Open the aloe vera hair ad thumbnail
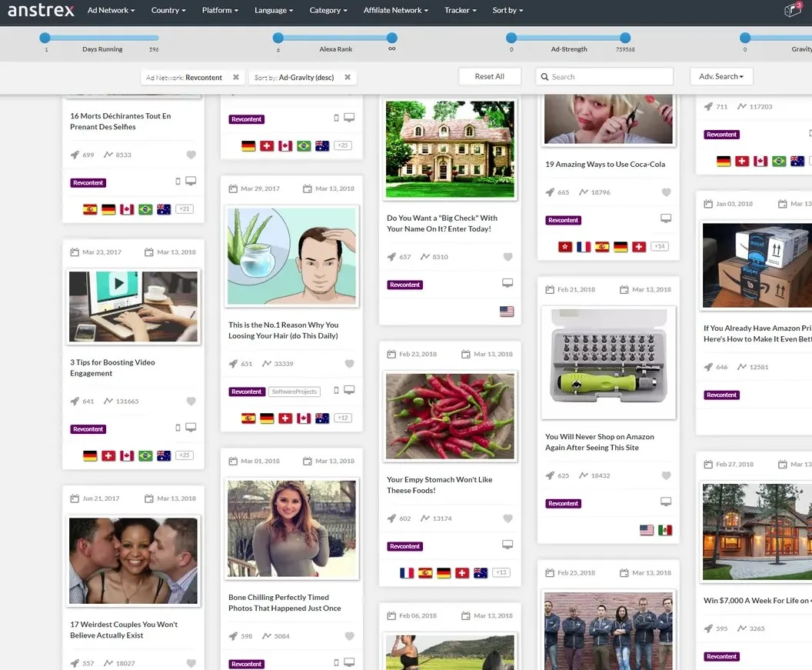This screenshot has width=812, height=670. coord(291,256)
